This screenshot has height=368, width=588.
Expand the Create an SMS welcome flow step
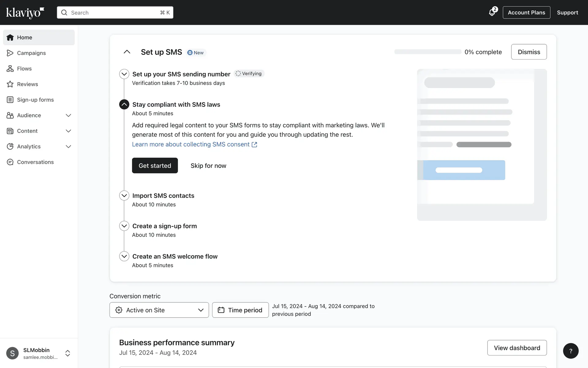[124, 256]
